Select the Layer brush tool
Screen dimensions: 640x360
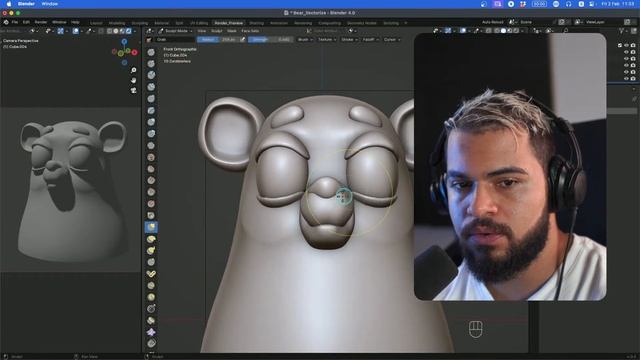tap(151, 111)
